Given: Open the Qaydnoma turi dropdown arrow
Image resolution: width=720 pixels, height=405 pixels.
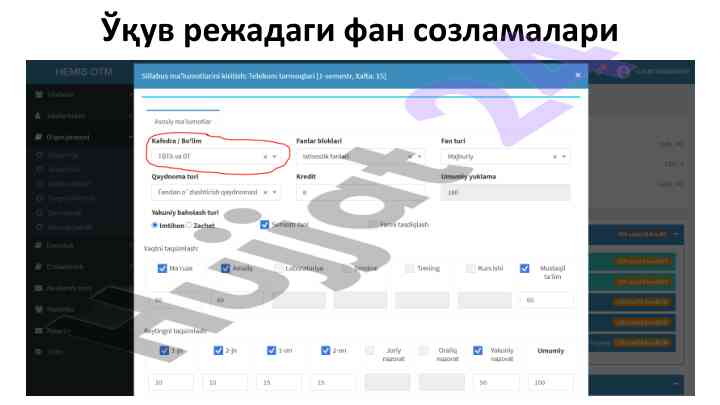Looking at the screenshot, I should click(x=275, y=192).
